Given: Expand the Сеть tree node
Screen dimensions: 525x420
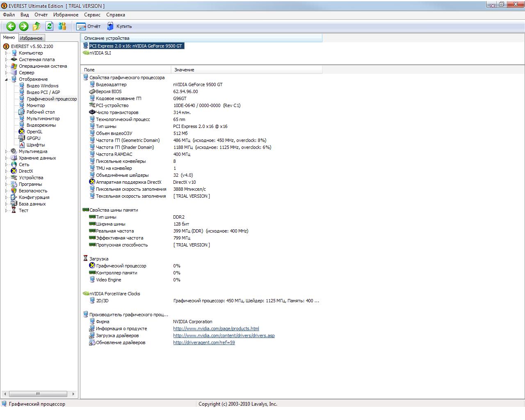Looking at the screenshot, I should [x=6, y=164].
